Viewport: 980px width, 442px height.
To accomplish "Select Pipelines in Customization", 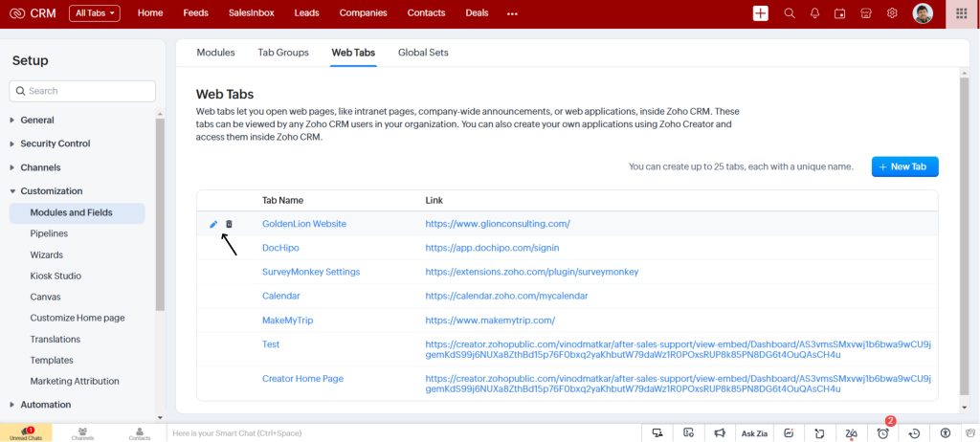I will click(49, 233).
